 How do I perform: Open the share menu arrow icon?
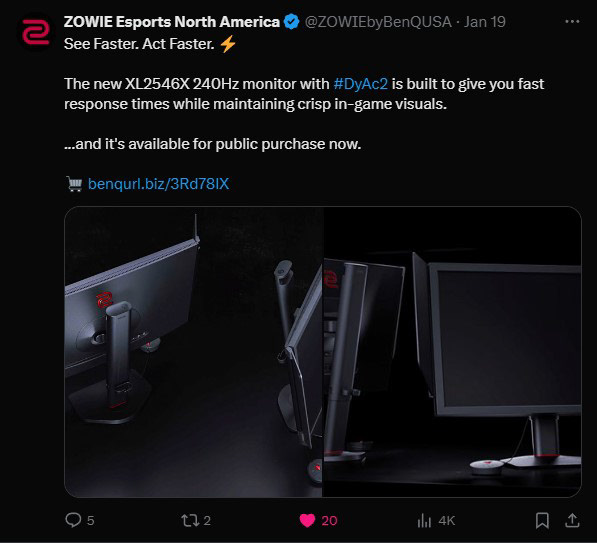[572, 520]
